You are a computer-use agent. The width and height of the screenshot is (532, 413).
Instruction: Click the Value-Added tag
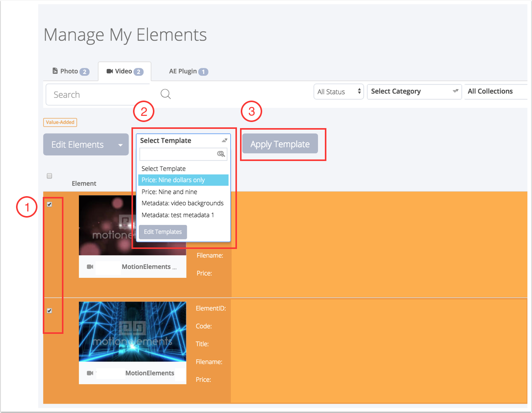pyautogui.click(x=60, y=122)
